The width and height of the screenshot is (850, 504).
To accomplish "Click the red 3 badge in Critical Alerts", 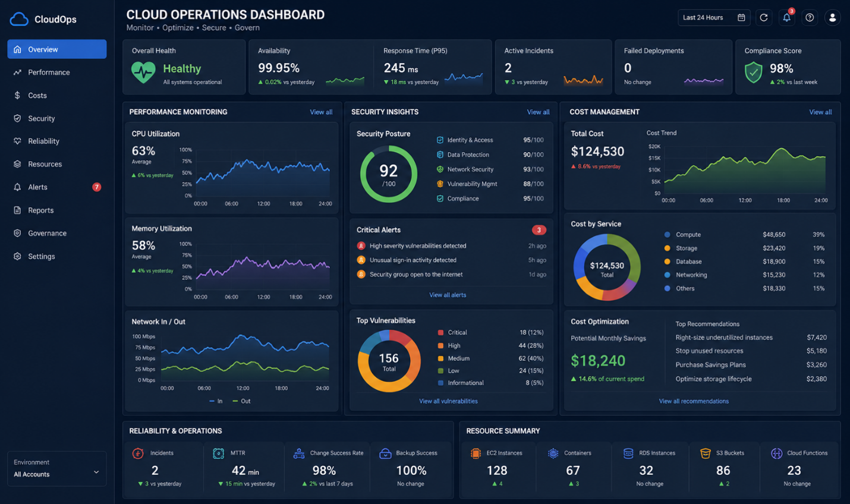I will 539,230.
